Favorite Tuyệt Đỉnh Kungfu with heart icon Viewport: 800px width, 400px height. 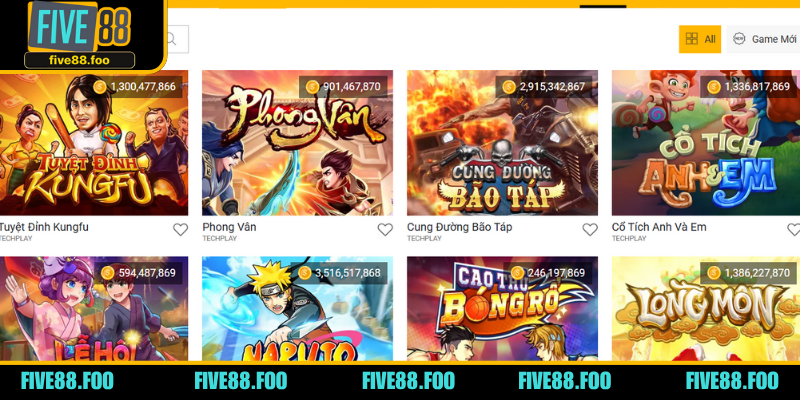pos(180,230)
